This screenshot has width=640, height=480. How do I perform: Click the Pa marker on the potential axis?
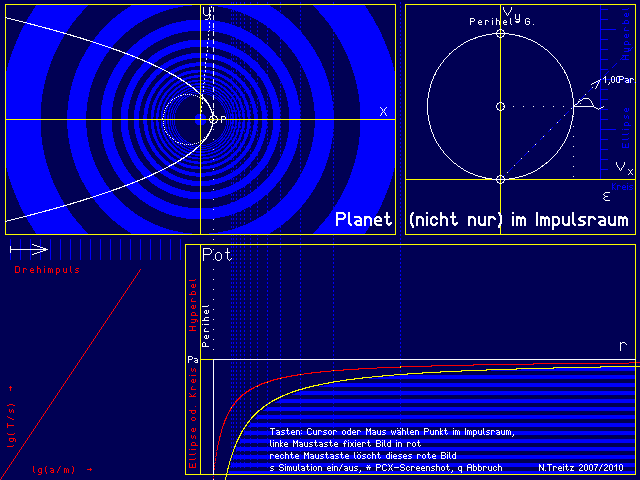[x=192, y=359]
